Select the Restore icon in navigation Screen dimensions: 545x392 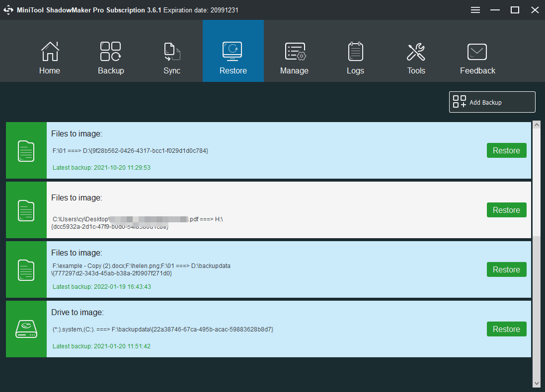(x=233, y=51)
